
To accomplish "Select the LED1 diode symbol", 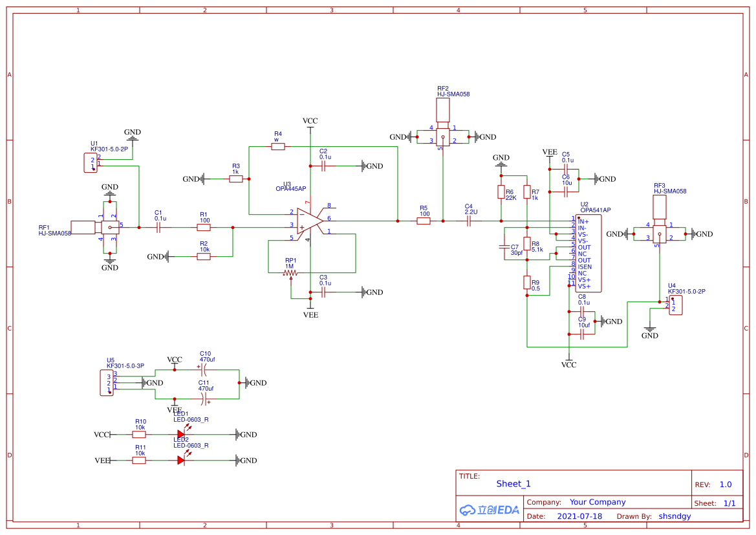I will [181, 435].
